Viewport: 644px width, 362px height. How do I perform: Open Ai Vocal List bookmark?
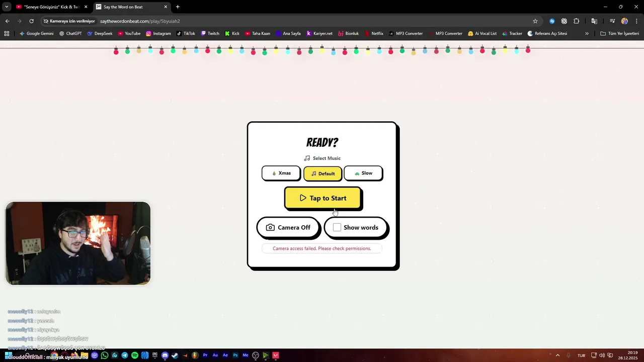coord(482,34)
